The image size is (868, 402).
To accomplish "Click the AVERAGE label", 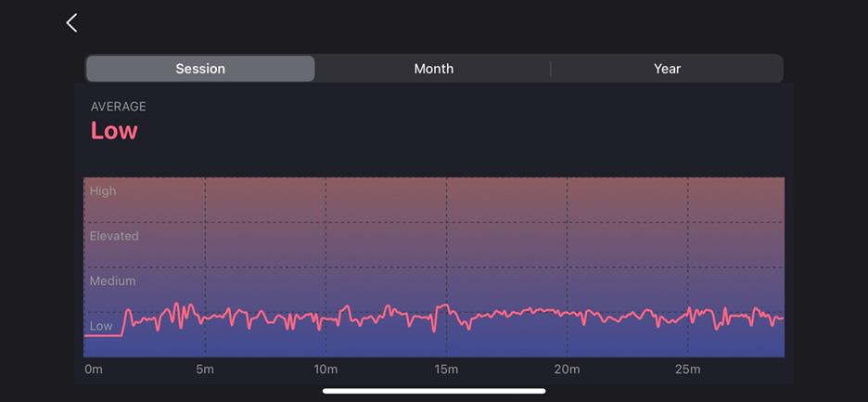I will point(119,107).
